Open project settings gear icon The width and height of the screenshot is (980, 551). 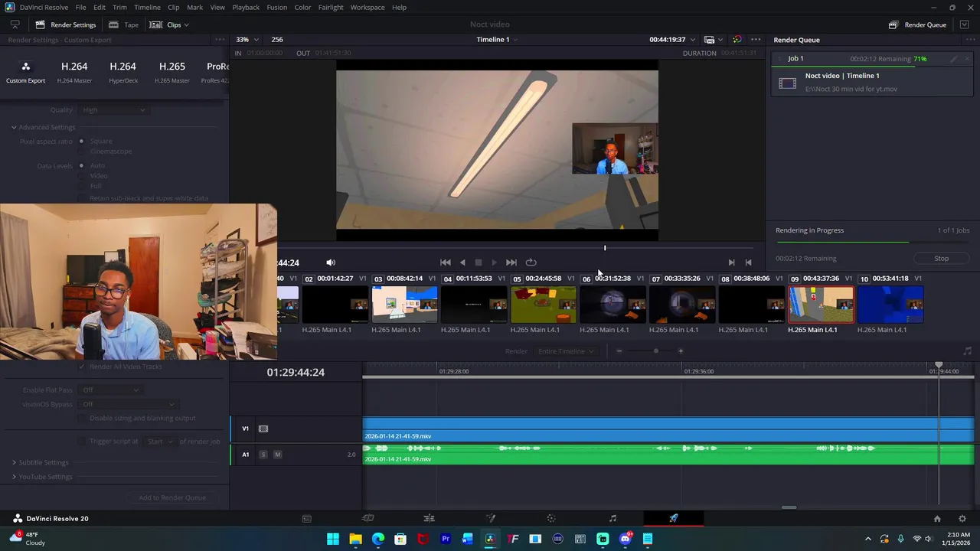click(x=962, y=519)
